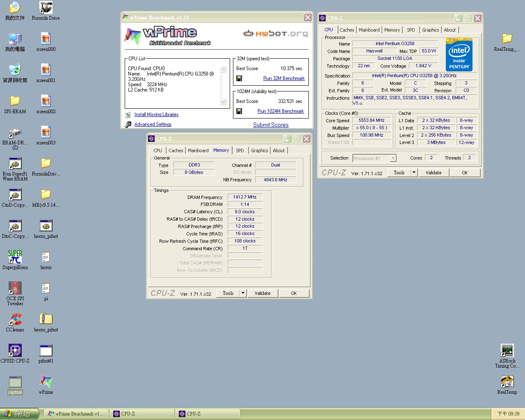Open the FormulaDriv... folder

46,167
